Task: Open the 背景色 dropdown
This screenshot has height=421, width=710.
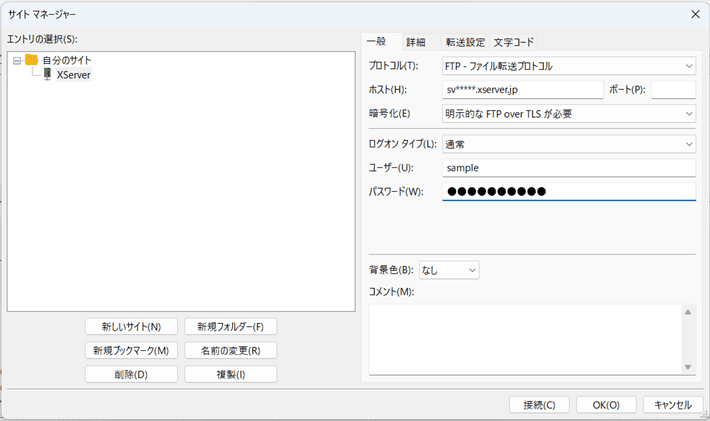Action: coord(449,270)
